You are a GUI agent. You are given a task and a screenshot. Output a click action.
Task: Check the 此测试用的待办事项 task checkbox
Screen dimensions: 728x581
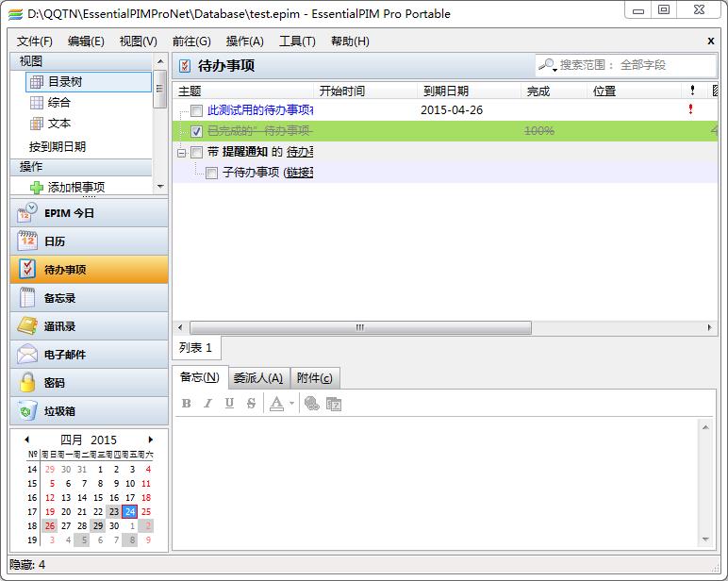196,111
